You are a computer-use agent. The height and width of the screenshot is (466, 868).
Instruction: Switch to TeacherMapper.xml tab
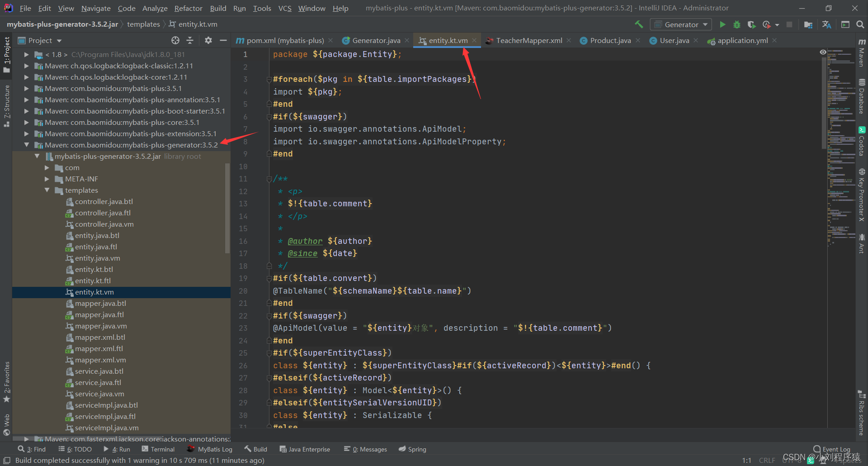click(x=529, y=40)
